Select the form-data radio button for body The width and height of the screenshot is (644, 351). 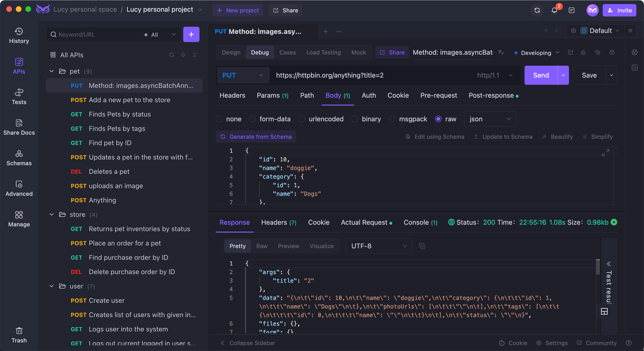click(x=252, y=119)
